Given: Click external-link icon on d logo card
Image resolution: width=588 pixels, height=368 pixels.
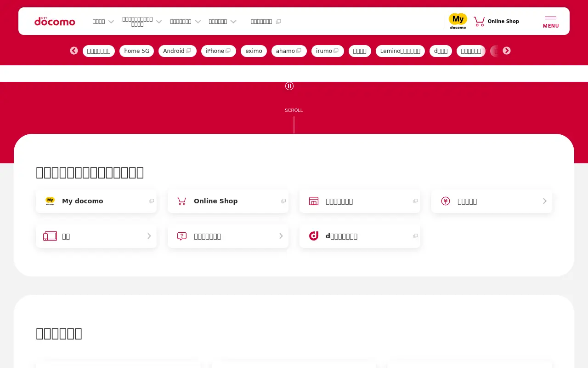Looking at the screenshot, I should point(415,236).
